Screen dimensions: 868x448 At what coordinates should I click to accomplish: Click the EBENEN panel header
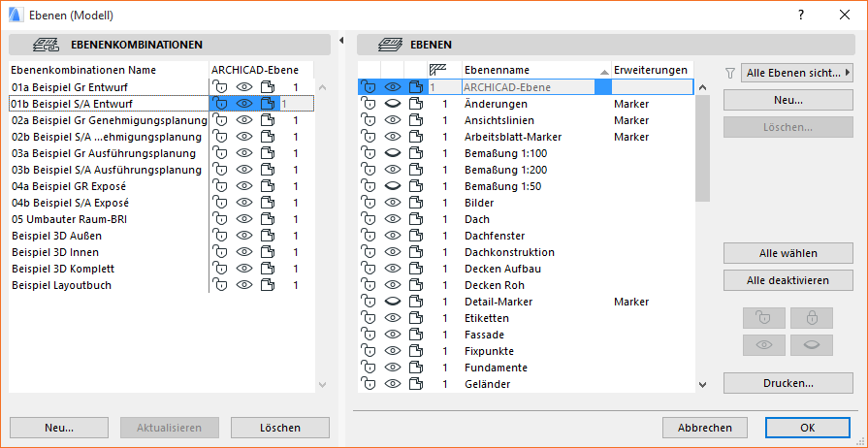605,45
